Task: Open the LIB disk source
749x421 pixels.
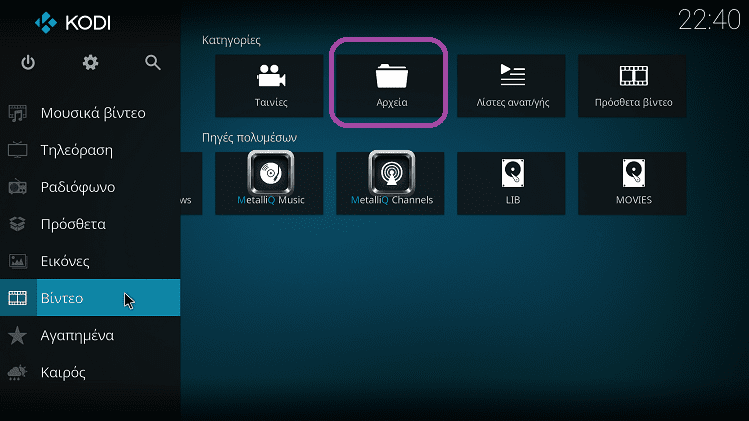Action: [511, 184]
